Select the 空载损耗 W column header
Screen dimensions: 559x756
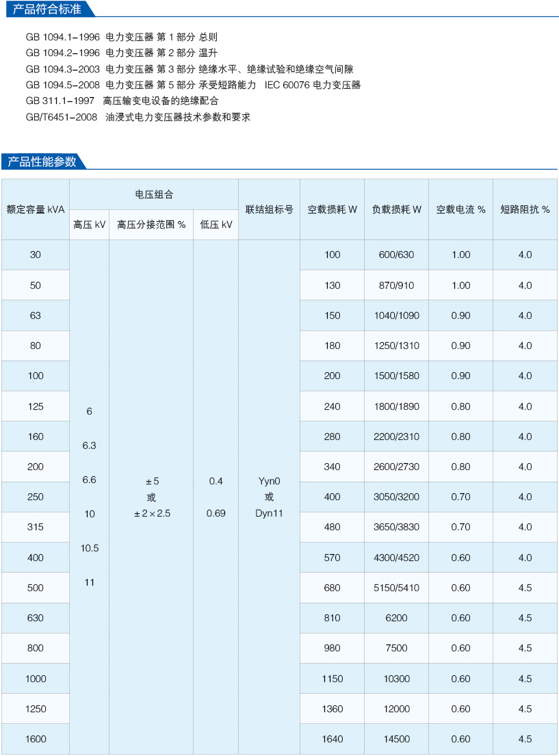pyautogui.click(x=332, y=209)
